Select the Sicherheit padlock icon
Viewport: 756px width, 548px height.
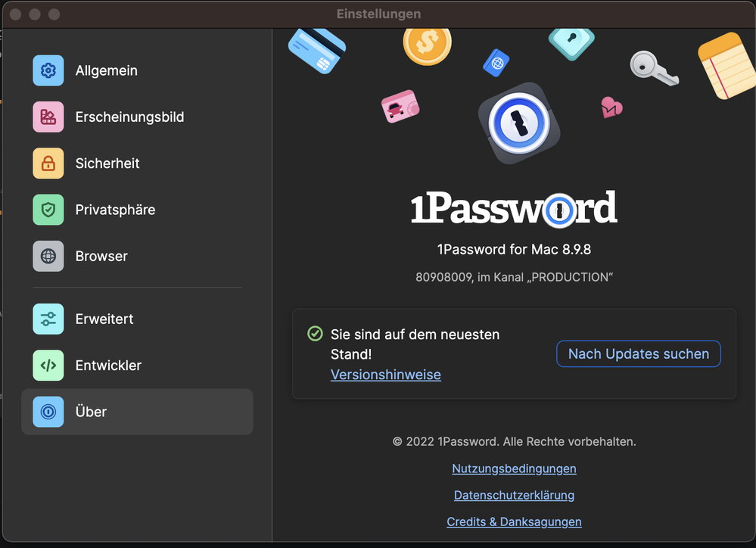point(48,163)
